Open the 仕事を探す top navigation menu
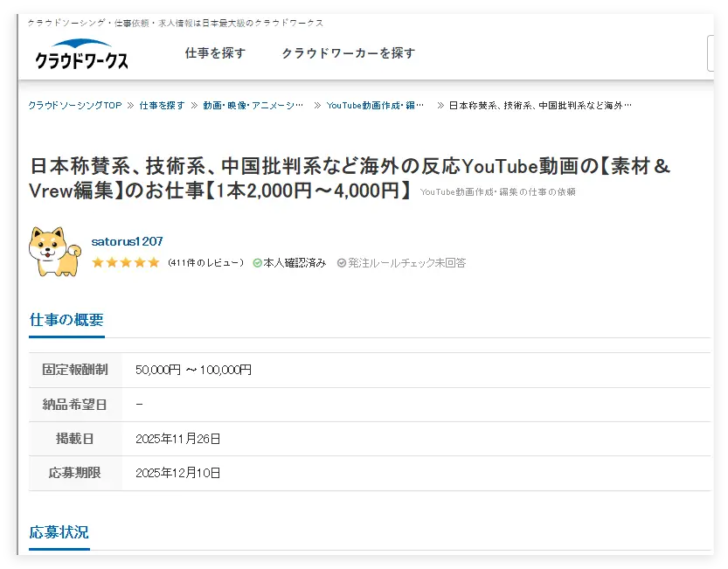The width and height of the screenshot is (728, 569). click(x=215, y=53)
